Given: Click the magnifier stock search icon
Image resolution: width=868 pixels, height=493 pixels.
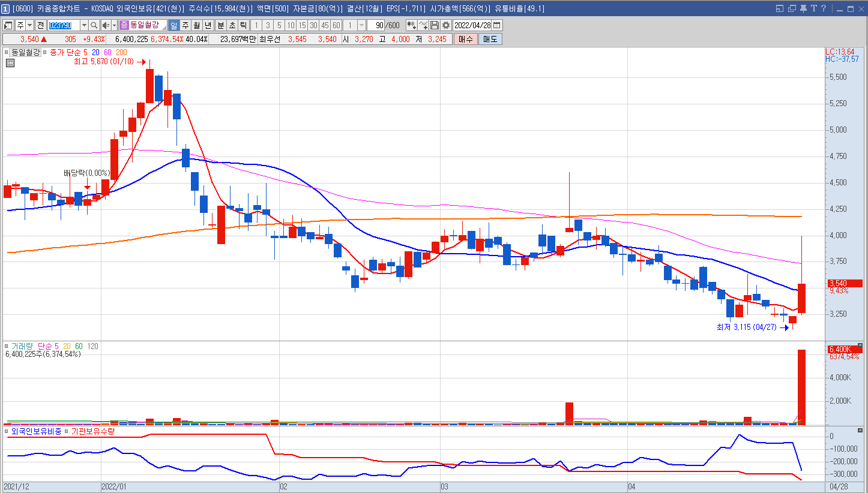Looking at the screenshot, I should pyautogui.click(x=94, y=25).
